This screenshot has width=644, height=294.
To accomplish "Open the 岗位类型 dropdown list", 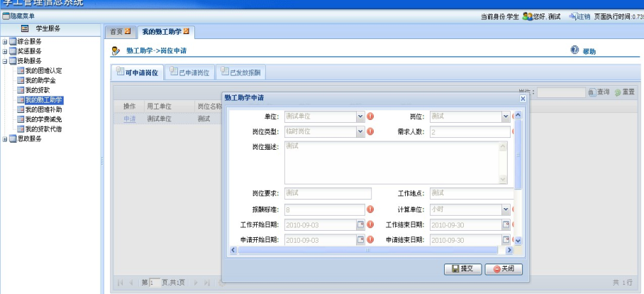I will pyautogui.click(x=360, y=131).
